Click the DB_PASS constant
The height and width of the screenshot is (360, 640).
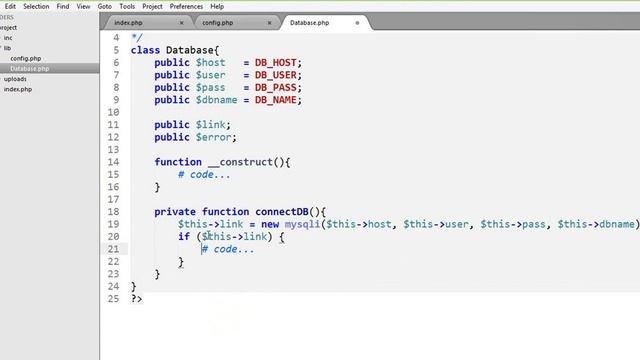[276, 88]
